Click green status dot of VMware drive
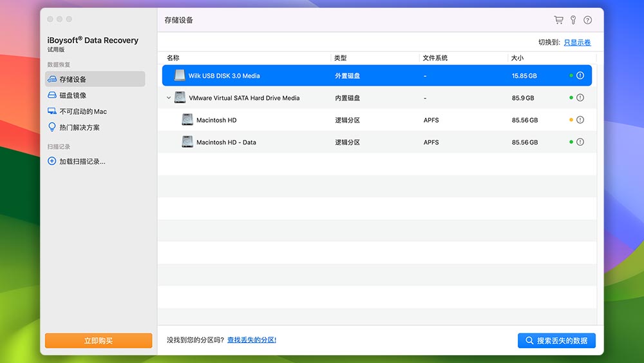The height and width of the screenshot is (363, 644). 571,98
